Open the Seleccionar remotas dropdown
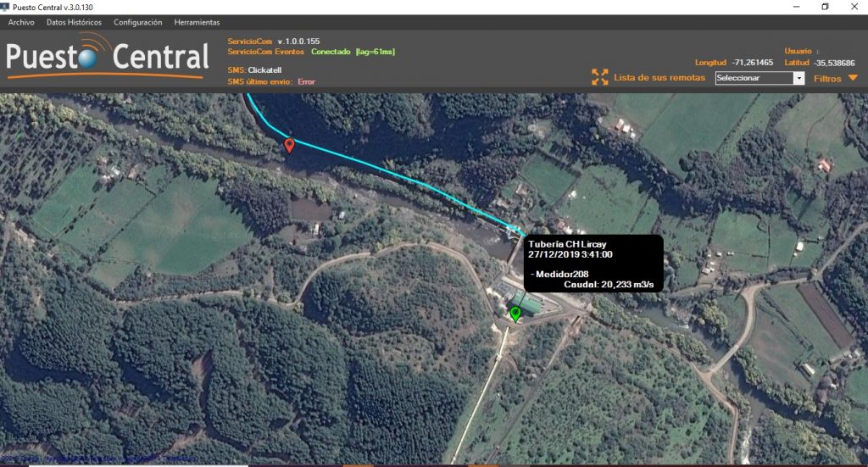The height and width of the screenshot is (467, 868). tap(759, 78)
